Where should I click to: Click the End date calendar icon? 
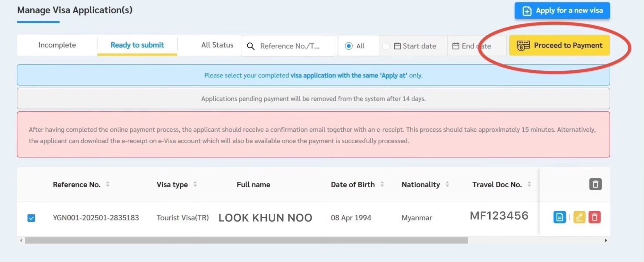(456, 46)
